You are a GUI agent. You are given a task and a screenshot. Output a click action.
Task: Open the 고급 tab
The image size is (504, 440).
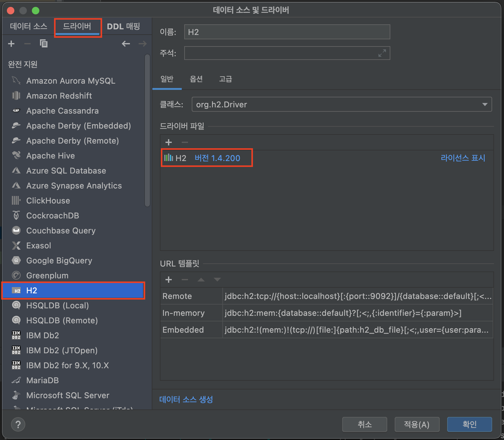pyautogui.click(x=225, y=79)
